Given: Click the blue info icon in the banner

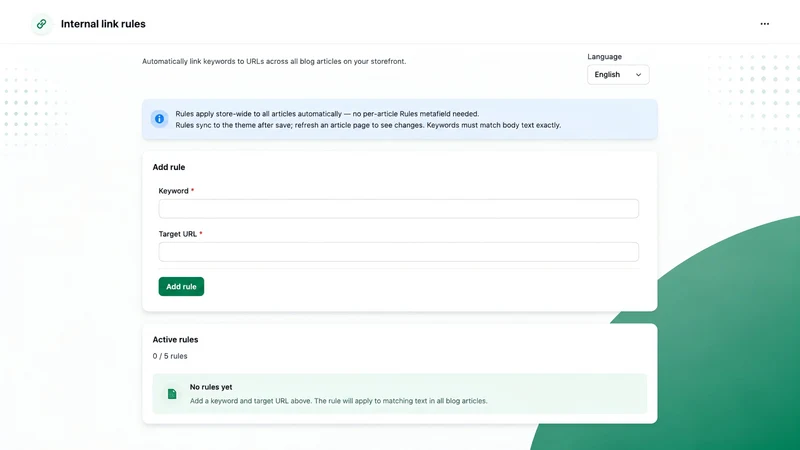Looking at the screenshot, I should [159, 119].
